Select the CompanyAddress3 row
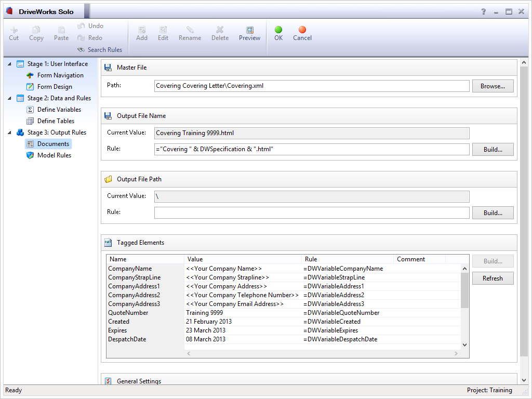 284,303
